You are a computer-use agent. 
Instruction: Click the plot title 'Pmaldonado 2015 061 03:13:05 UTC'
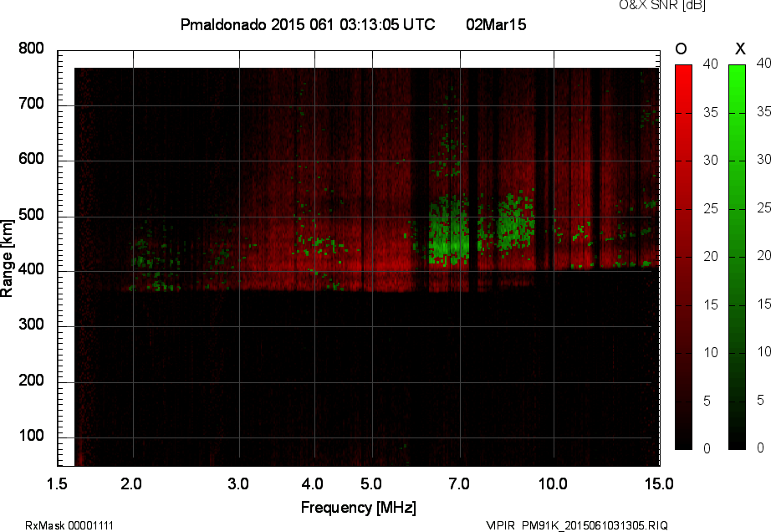pyautogui.click(x=308, y=24)
